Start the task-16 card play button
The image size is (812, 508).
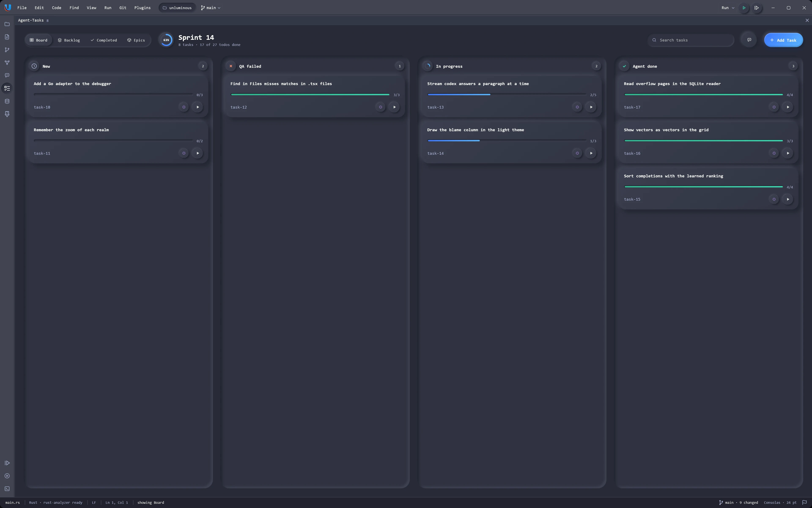[788, 153]
